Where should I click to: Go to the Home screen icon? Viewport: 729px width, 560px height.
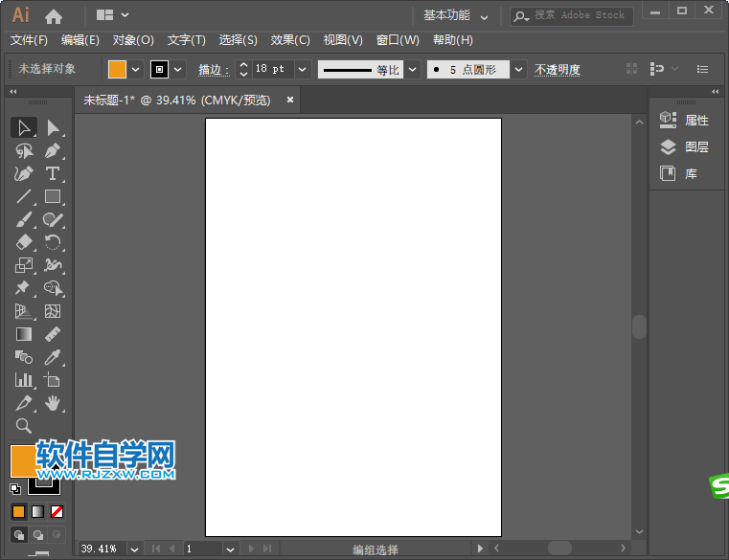(54, 15)
